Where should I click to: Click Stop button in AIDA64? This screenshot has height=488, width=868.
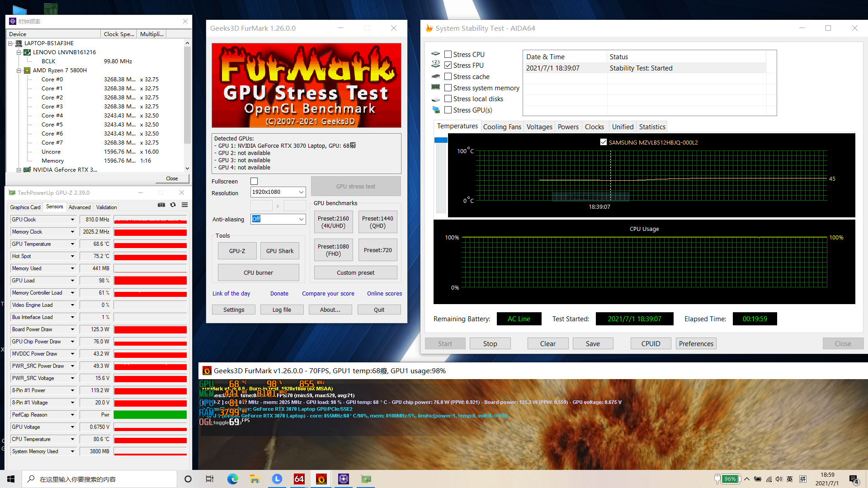coord(490,344)
